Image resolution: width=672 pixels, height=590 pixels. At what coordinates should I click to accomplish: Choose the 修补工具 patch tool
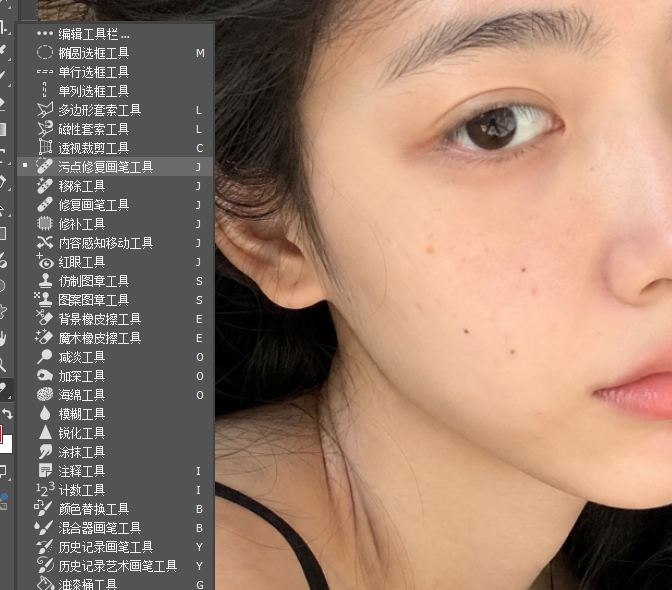[x=115, y=224]
